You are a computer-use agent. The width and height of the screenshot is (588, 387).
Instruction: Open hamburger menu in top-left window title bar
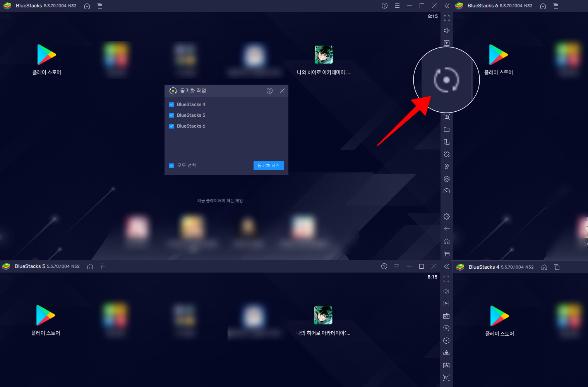coord(397,6)
